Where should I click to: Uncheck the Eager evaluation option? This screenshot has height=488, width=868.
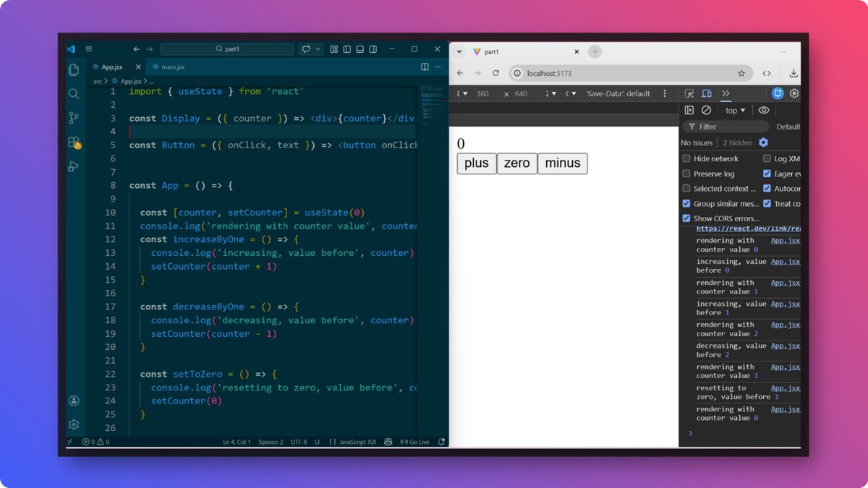point(767,174)
